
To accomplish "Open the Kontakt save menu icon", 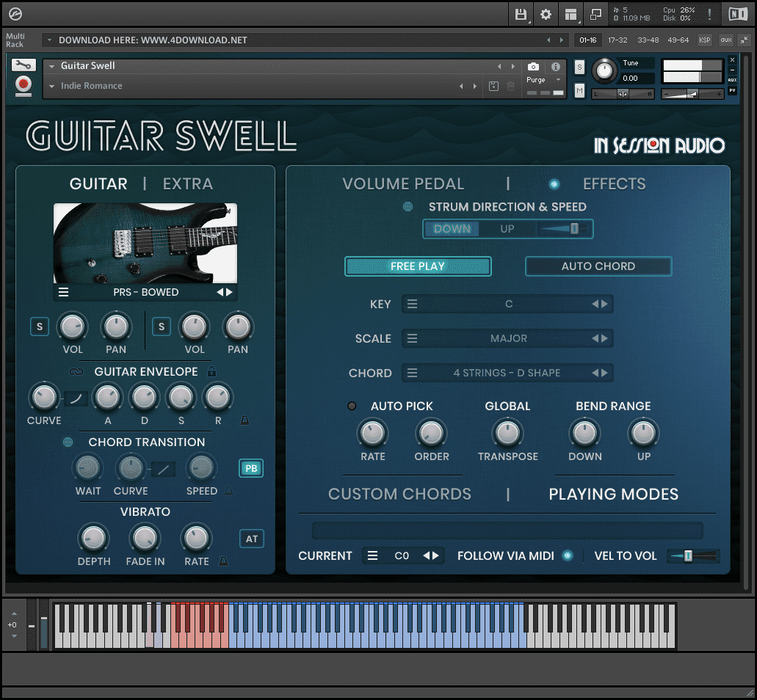I will [x=521, y=15].
